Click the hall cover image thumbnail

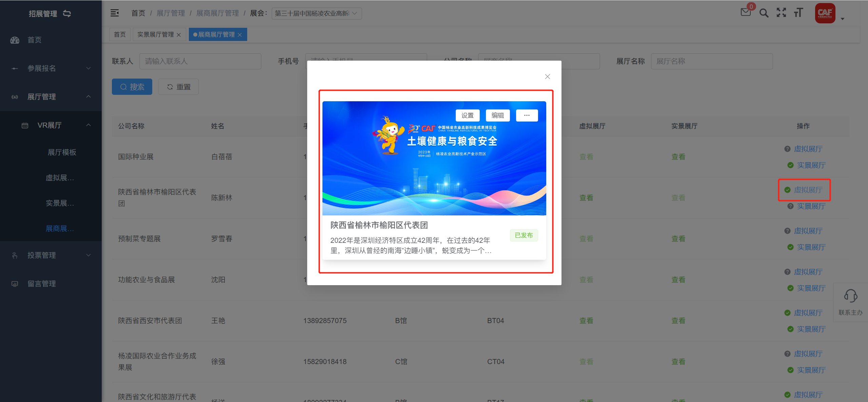(434, 158)
